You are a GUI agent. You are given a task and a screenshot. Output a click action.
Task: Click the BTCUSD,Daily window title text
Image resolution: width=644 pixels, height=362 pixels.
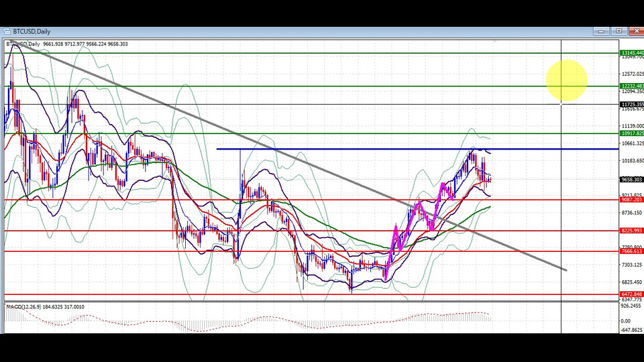click(32, 32)
